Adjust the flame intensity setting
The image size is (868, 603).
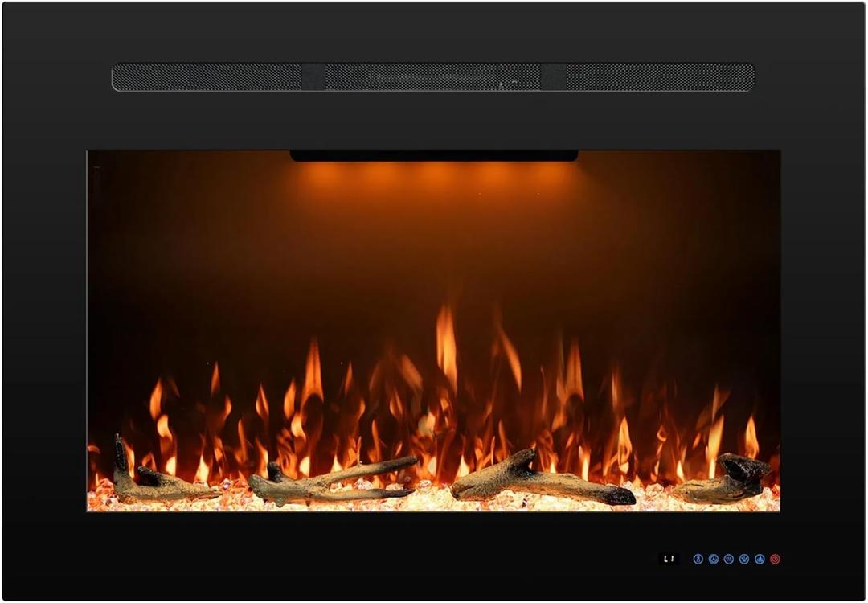[x=759, y=559]
